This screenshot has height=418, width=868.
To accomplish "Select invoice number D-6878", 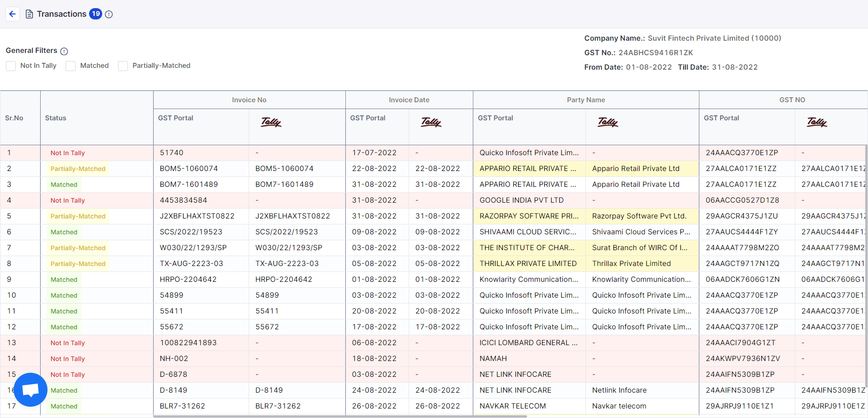I will coord(173,375).
